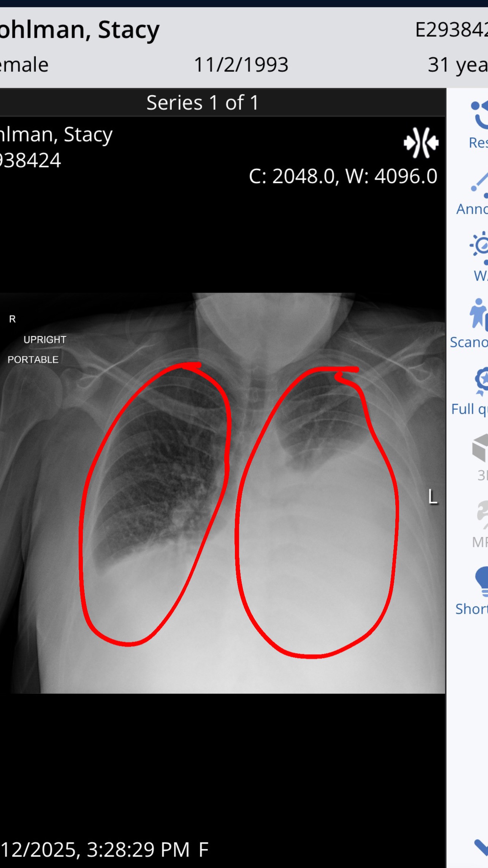Toggle the viewport collapse arrows icon
The height and width of the screenshot is (868, 488).
[421, 143]
